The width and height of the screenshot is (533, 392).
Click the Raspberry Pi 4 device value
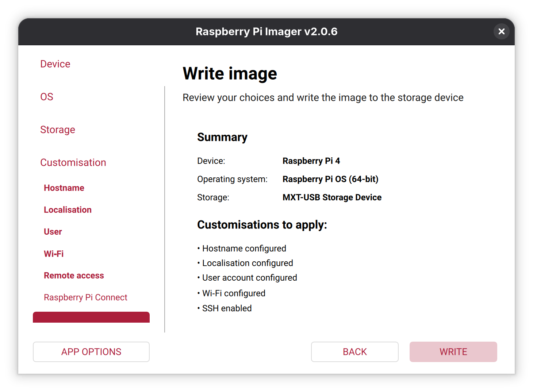coord(311,161)
